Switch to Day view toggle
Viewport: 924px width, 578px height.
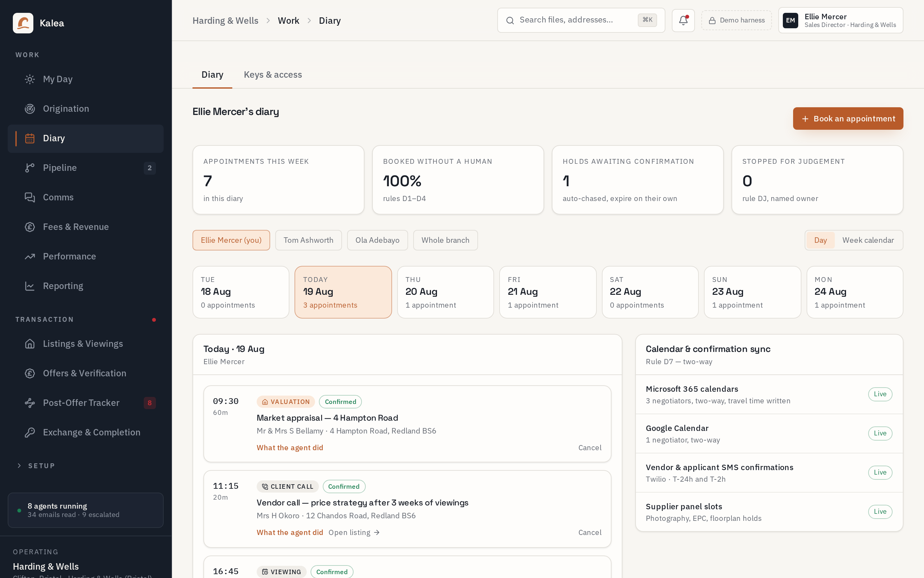tap(820, 240)
